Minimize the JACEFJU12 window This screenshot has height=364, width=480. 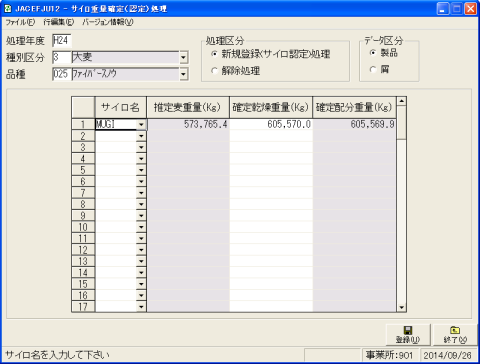click(x=443, y=9)
